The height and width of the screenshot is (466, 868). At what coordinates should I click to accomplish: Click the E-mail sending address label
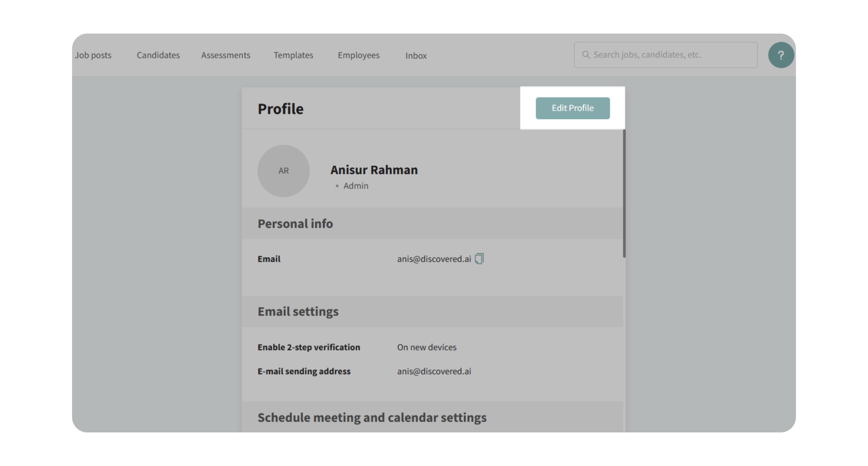(x=304, y=371)
